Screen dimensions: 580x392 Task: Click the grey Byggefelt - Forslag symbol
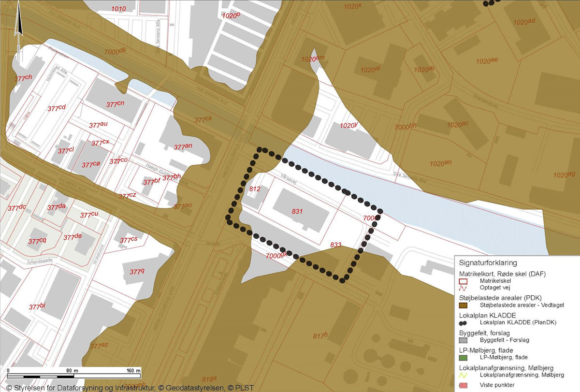click(x=463, y=340)
